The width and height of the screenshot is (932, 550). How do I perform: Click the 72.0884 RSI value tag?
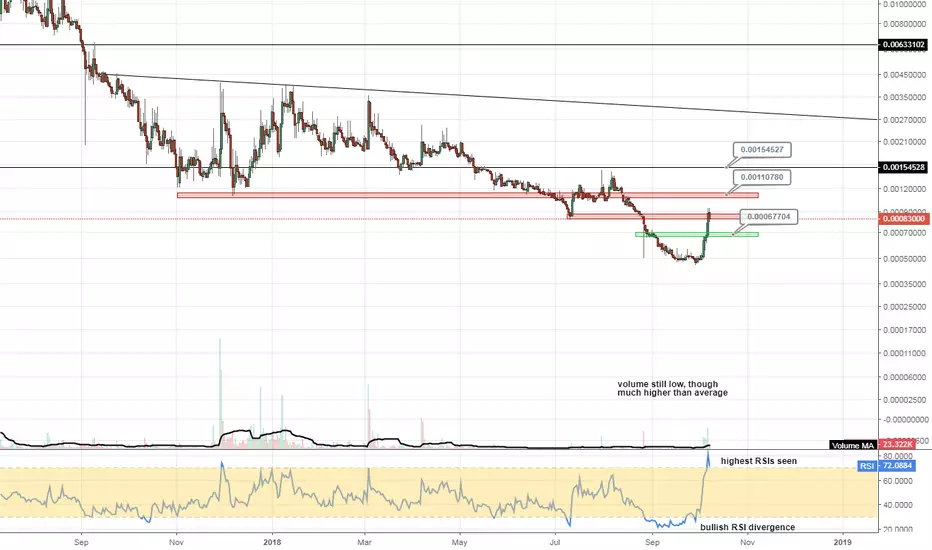(897, 466)
